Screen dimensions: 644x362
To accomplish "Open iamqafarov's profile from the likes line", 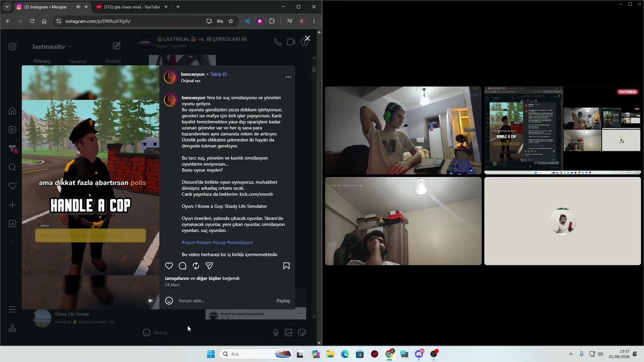I will (177, 279).
